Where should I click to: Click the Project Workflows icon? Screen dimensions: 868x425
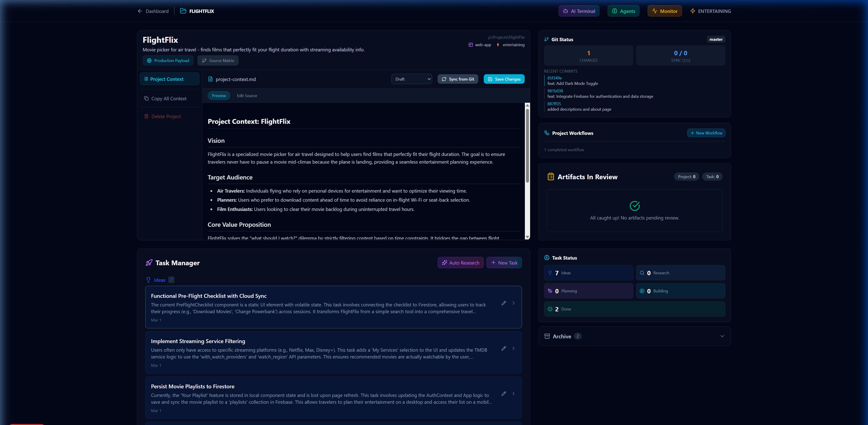coord(547,133)
